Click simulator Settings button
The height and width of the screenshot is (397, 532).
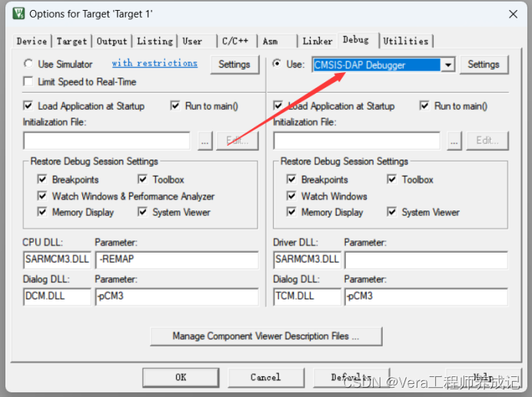pyautogui.click(x=234, y=64)
